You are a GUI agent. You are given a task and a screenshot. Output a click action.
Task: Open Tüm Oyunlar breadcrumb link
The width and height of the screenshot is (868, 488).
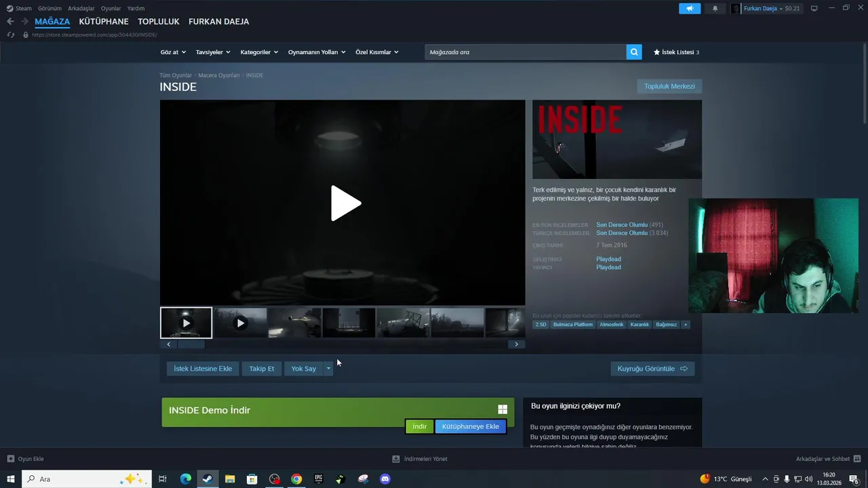tap(176, 75)
